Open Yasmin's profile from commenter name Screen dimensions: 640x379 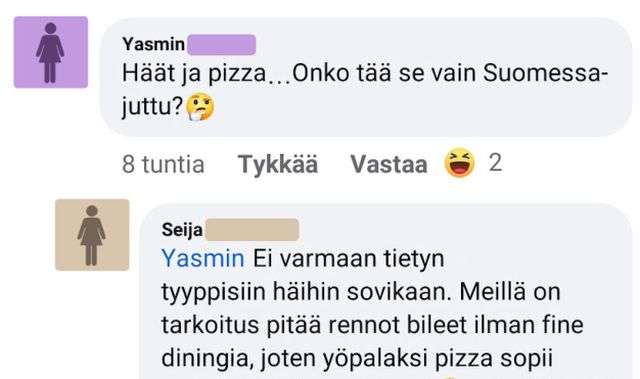pos(153,44)
